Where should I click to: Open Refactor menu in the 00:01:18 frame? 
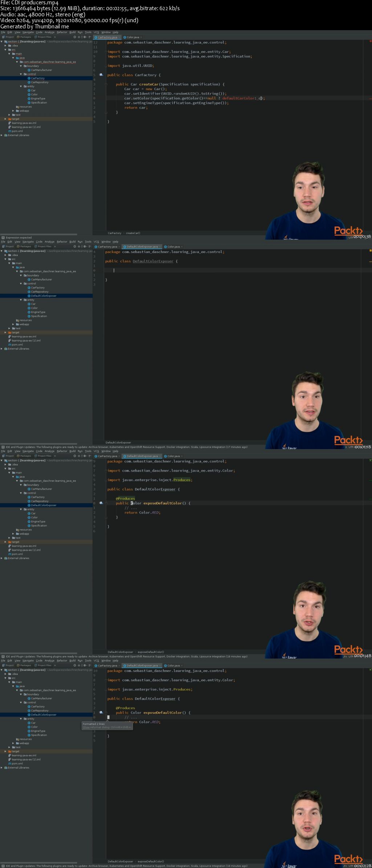[62, 242]
